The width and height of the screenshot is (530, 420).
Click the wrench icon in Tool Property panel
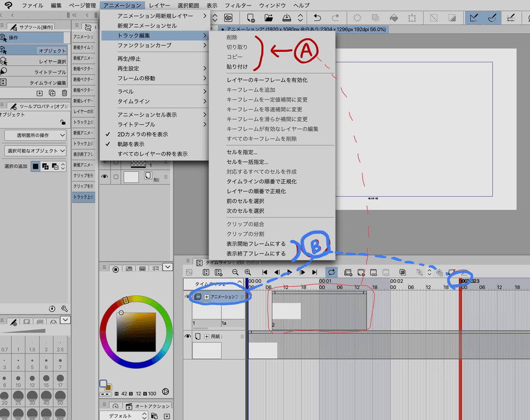(64, 309)
